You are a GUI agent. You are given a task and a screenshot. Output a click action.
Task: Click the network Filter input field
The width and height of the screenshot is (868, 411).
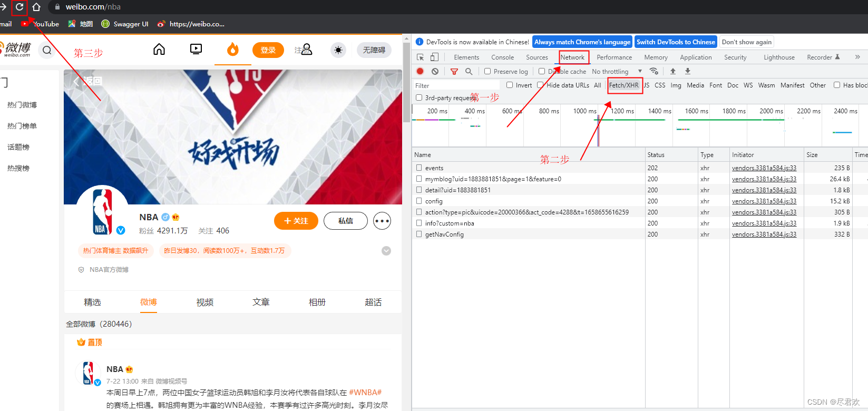(456, 85)
